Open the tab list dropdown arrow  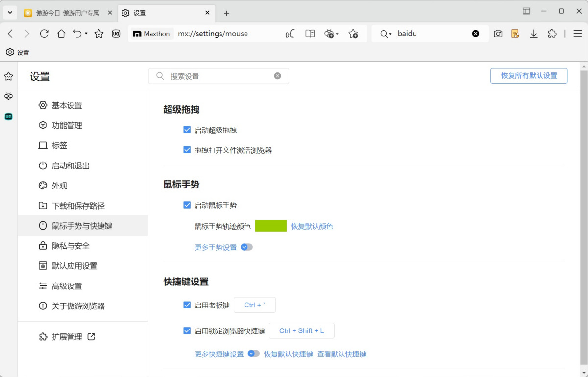pyautogui.click(x=10, y=13)
